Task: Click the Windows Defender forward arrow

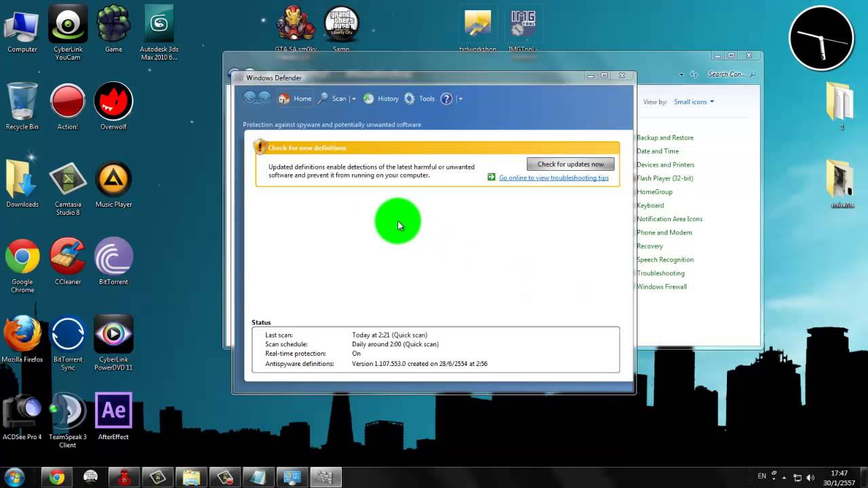Action: pos(264,98)
